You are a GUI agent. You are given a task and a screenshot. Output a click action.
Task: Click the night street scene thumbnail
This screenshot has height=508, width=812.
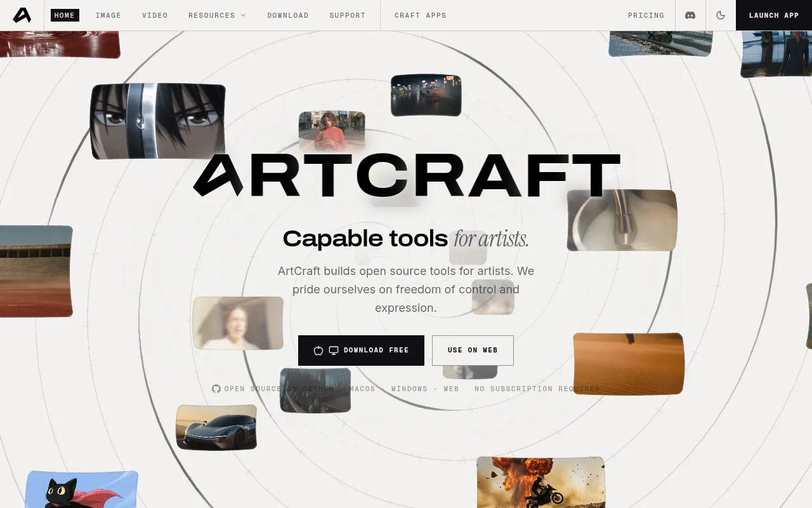(426, 95)
